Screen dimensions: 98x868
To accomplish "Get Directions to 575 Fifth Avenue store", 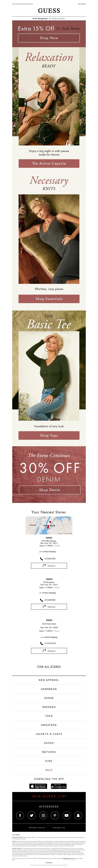I will pyautogui.click(x=49, y=566).
